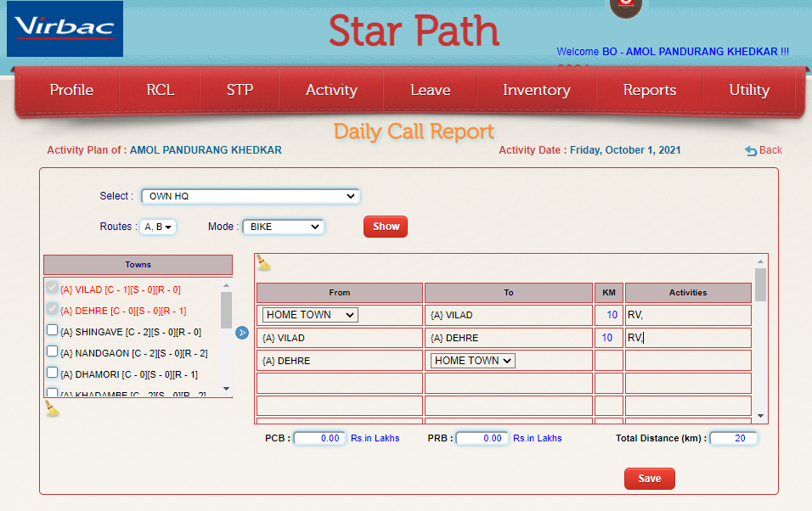Click the '{A} NANDGAON [C - 2][S - 0][R - 2]' town label
The image size is (812, 511).
click(x=133, y=353)
